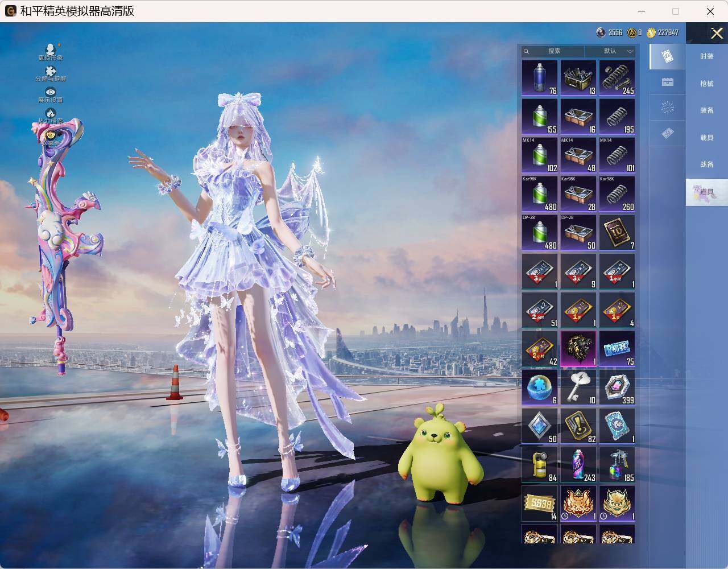Select the spring item with count 195

[x=617, y=117]
